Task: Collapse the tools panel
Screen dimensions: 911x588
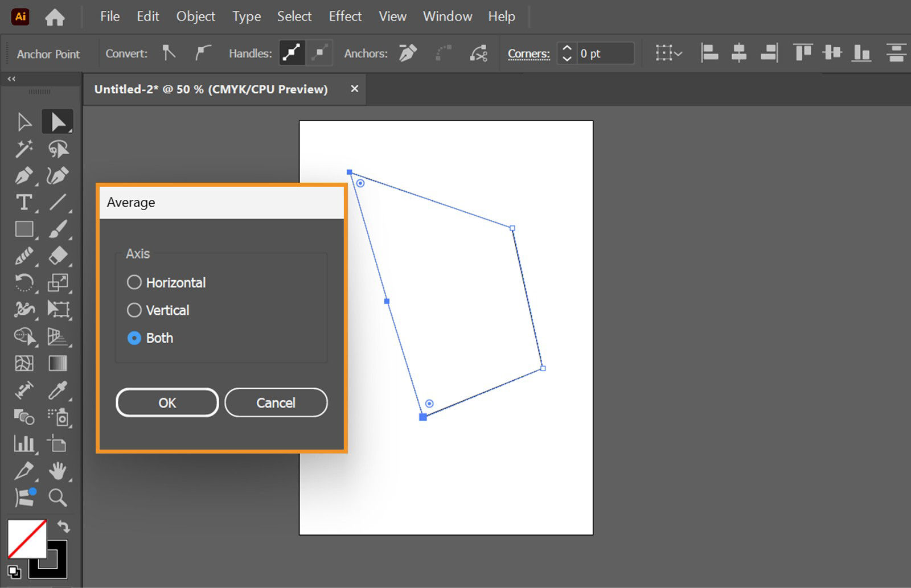Action: click(x=11, y=79)
